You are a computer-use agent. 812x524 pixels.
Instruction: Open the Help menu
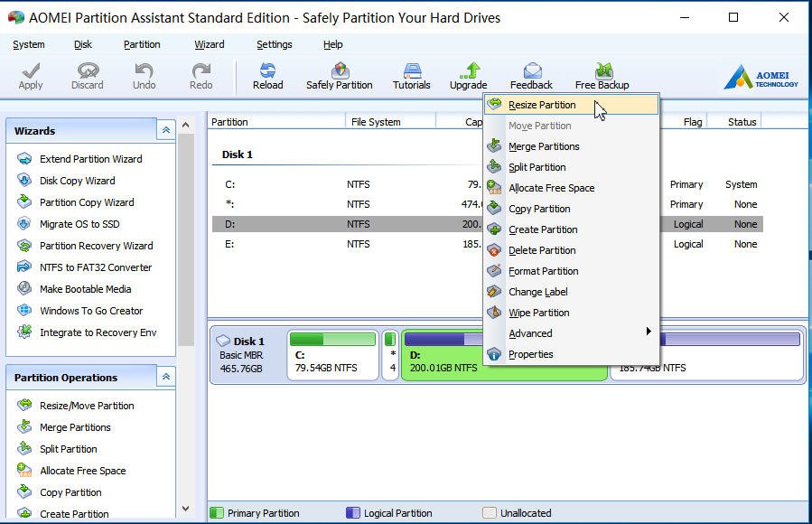[333, 44]
